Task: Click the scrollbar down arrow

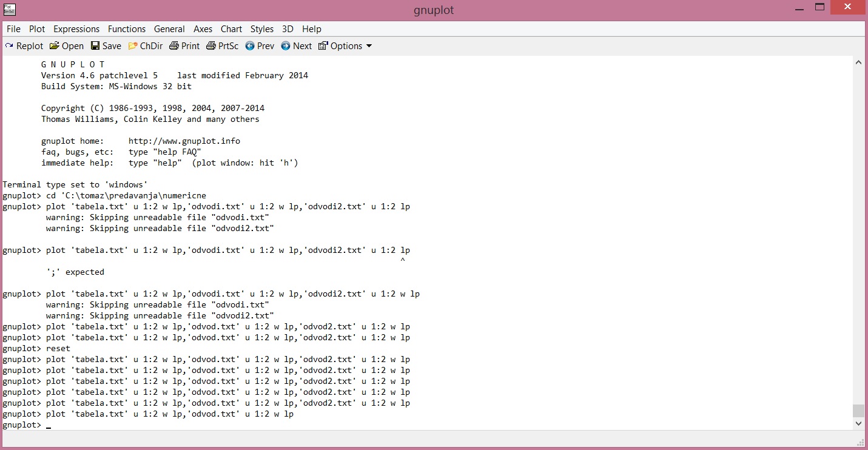Action: tap(858, 423)
